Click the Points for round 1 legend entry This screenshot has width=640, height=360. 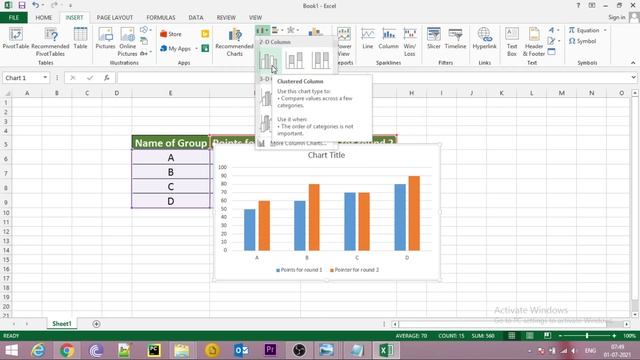point(299,270)
